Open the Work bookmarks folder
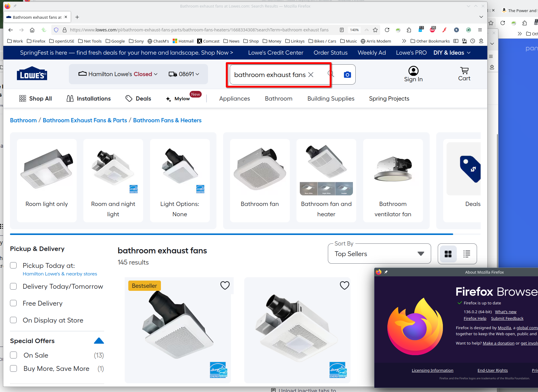 coord(15,41)
